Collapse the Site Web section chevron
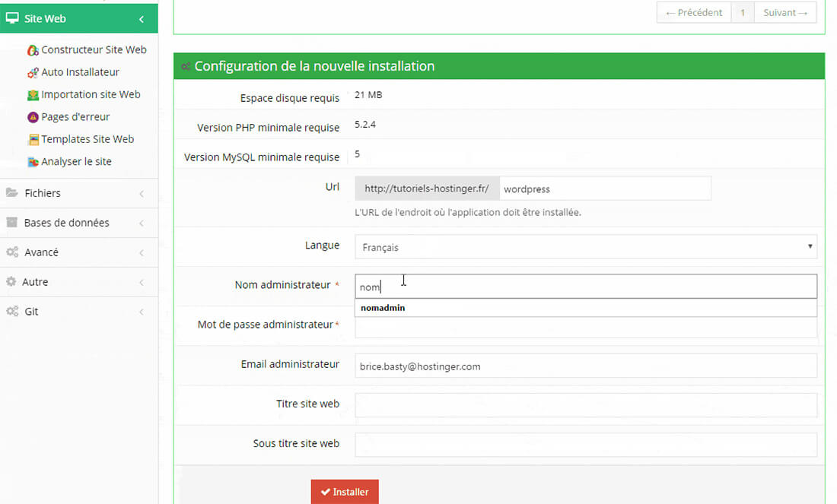The image size is (837, 504). [x=142, y=19]
